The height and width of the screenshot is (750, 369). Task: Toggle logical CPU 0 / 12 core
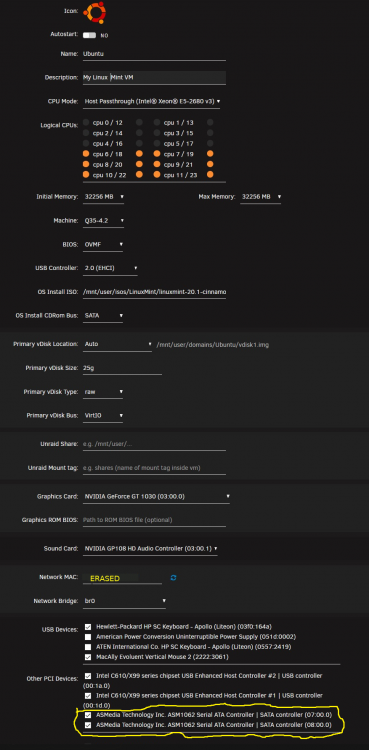86,122
